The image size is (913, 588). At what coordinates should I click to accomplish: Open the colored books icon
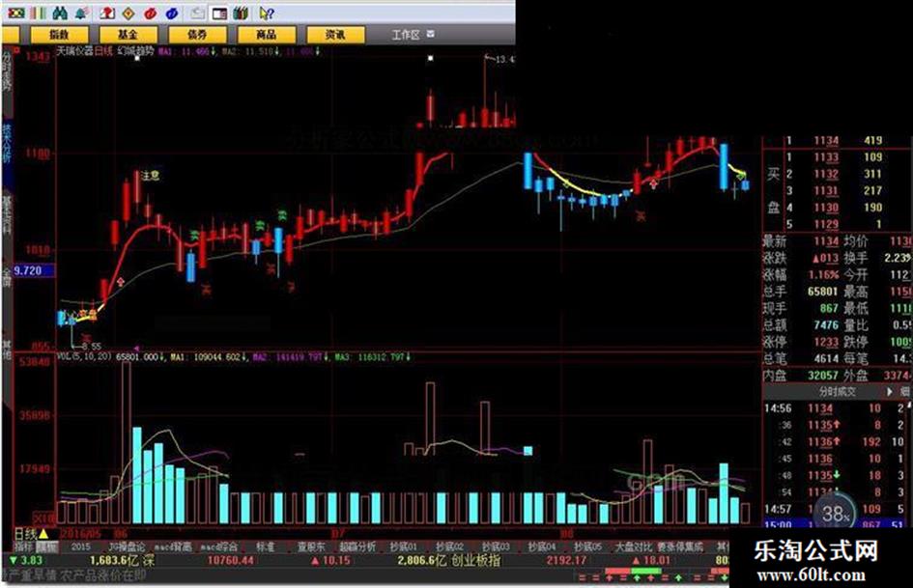pyautogui.click(x=242, y=13)
